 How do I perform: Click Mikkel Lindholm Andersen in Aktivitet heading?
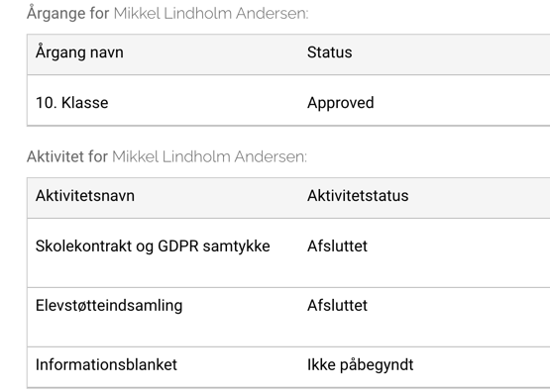coord(209,156)
